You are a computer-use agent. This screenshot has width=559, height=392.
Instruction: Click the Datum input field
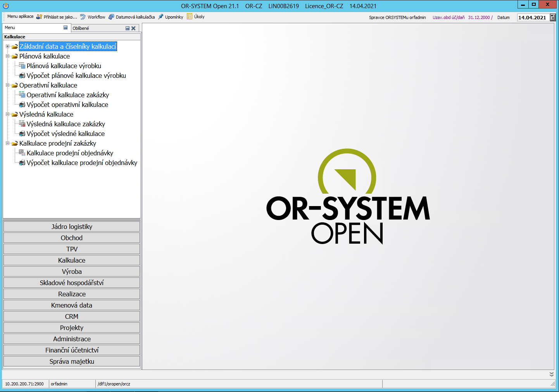(532, 17)
